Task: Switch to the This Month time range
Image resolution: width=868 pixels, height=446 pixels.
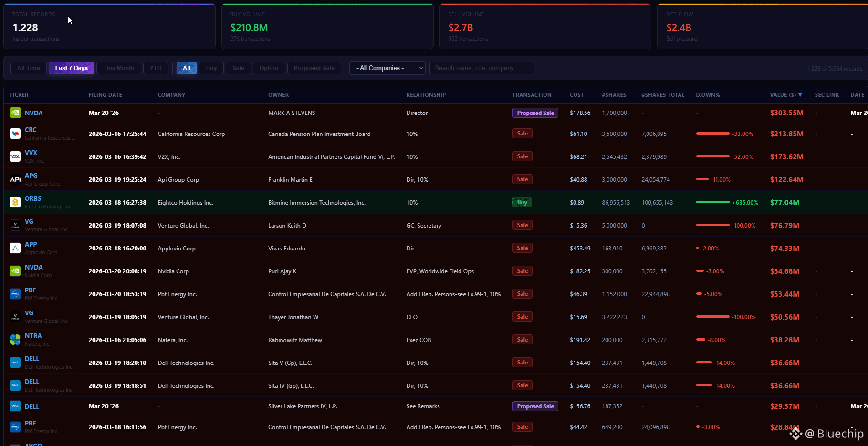Action: [x=119, y=68]
